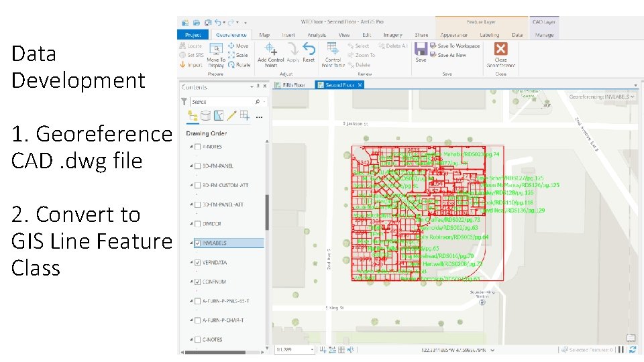Collapse the DIMDCR layer expander
The height and width of the screenshot is (362, 644).
[191, 224]
